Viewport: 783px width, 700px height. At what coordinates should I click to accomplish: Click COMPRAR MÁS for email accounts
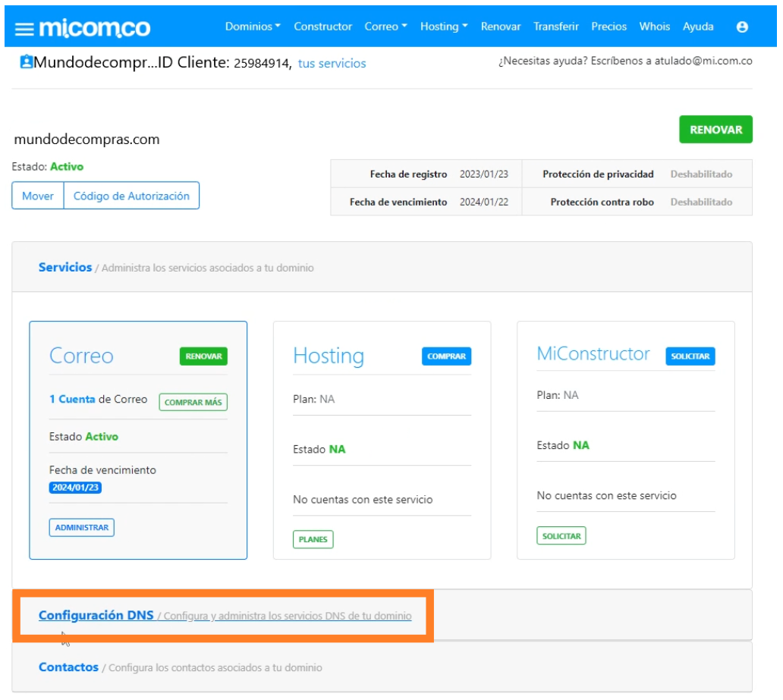[x=193, y=402]
